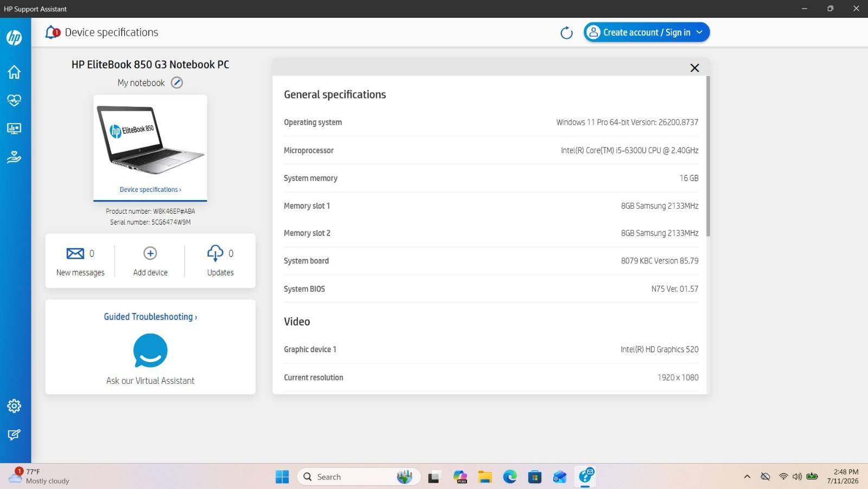Open the weather widget 77°F

39,477
